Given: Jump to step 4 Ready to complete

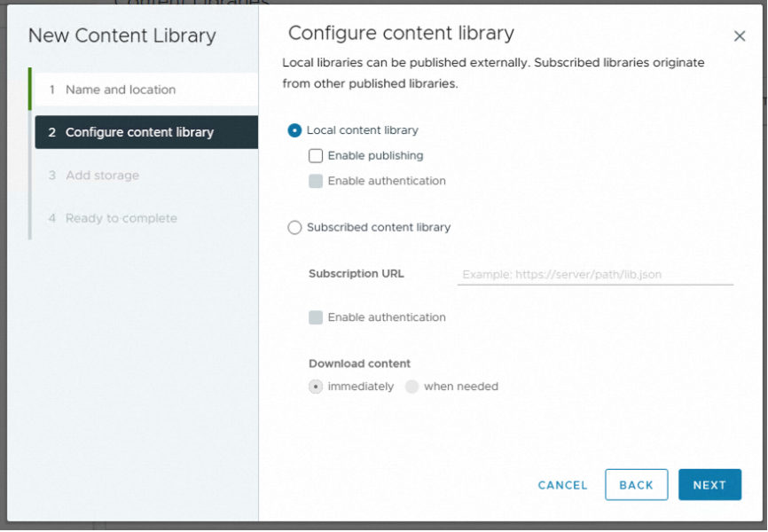Looking at the screenshot, I should coord(121,218).
